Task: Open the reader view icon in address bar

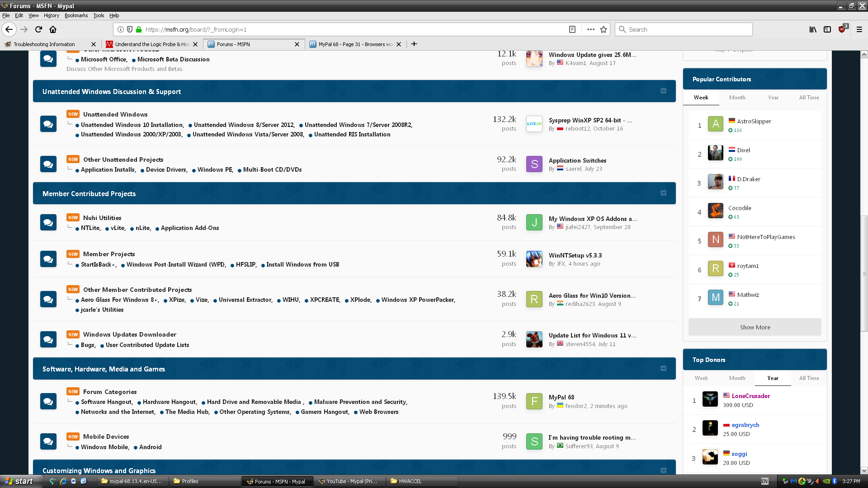Action: pos(572,29)
